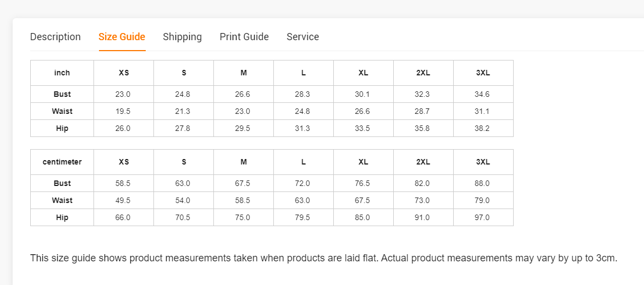Click Hip row label in centimeter table
644x285 pixels.
(62, 218)
